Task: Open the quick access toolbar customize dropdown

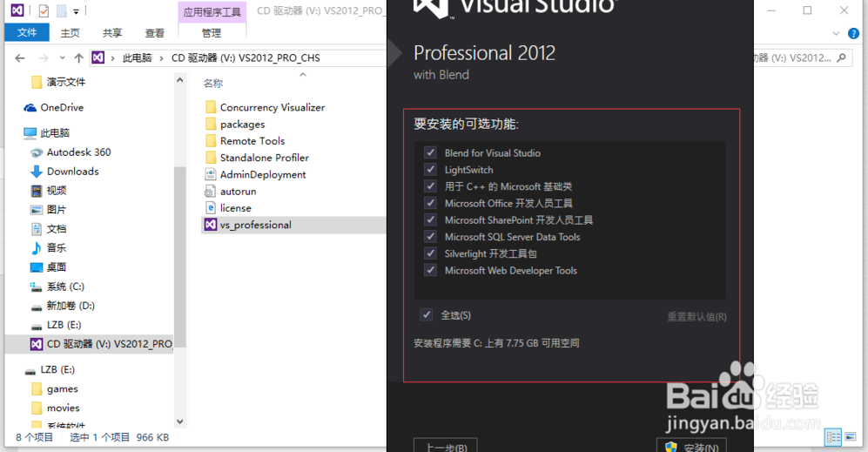Action: point(77,11)
